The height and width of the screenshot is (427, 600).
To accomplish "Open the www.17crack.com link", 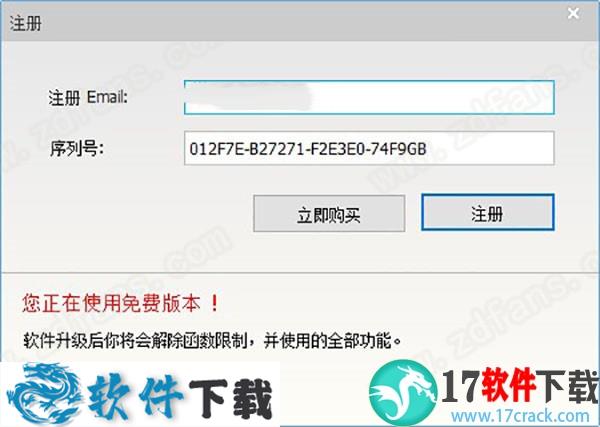I will [520, 416].
